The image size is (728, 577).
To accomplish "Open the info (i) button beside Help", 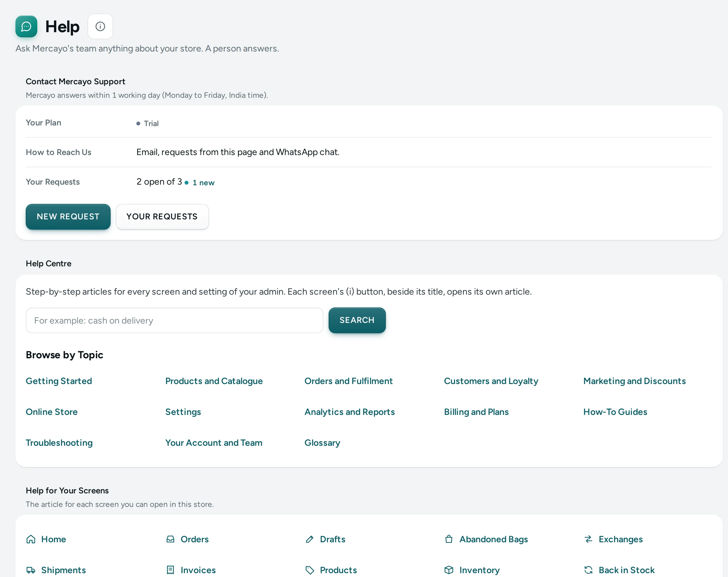I will pyautogui.click(x=100, y=26).
